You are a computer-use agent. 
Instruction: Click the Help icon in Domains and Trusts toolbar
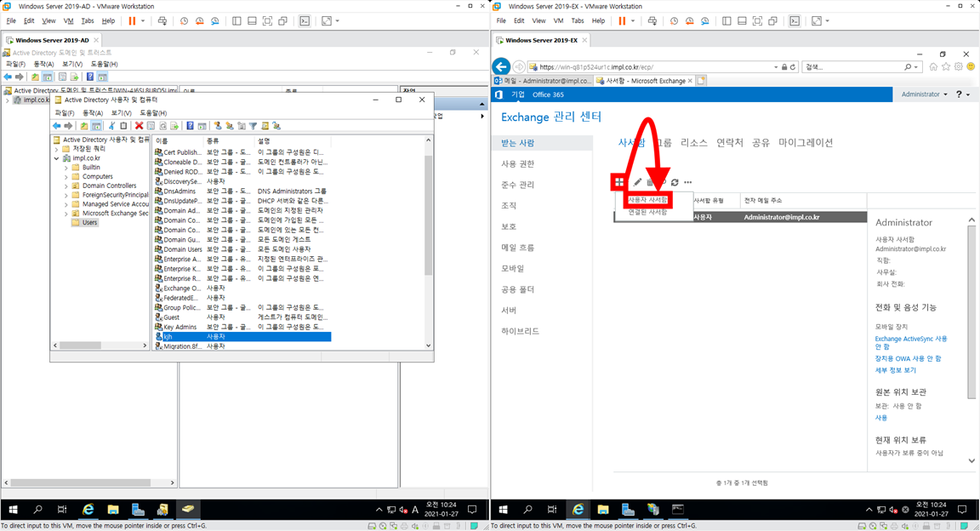click(90, 77)
